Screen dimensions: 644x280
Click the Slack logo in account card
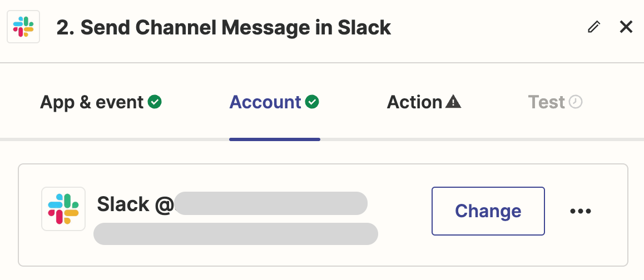63,209
